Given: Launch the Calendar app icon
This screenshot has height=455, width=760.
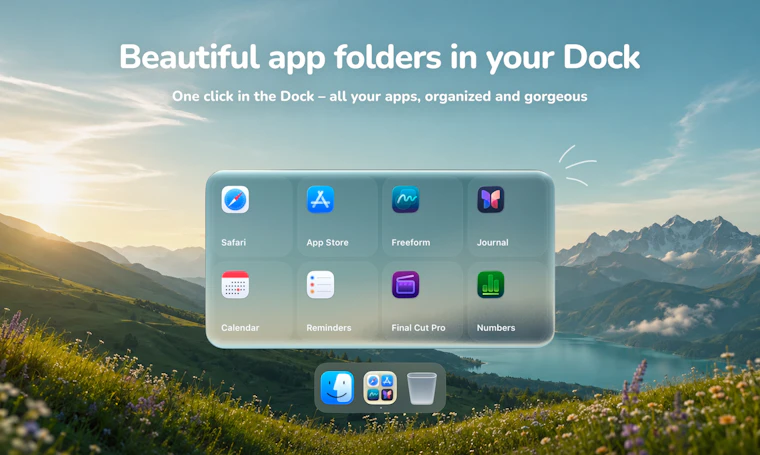Looking at the screenshot, I should pyautogui.click(x=235, y=284).
